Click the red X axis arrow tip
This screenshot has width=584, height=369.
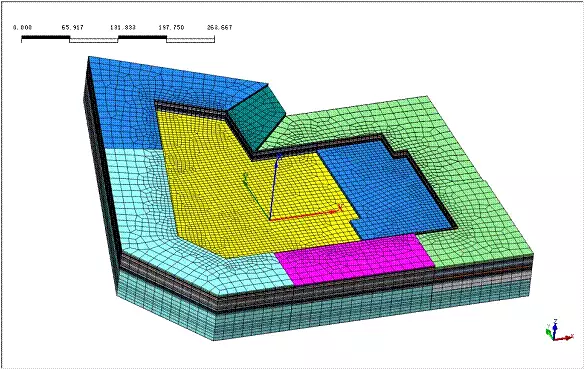(339, 209)
